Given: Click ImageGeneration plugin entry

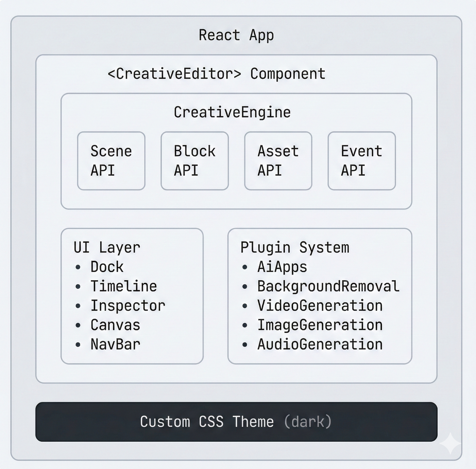Looking at the screenshot, I should coord(320,325).
